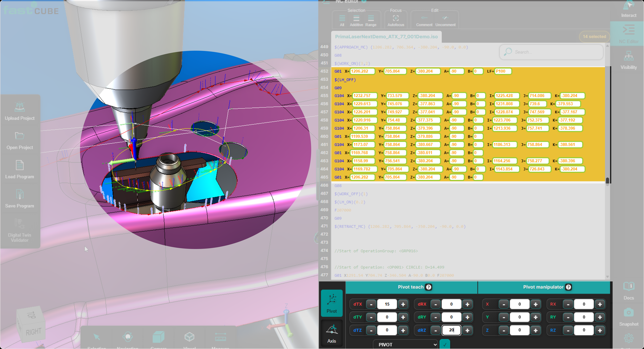The height and width of the screenshot is (349, 644).
Task: Edit Y value 733.579 on line 455
Action: 397,96
